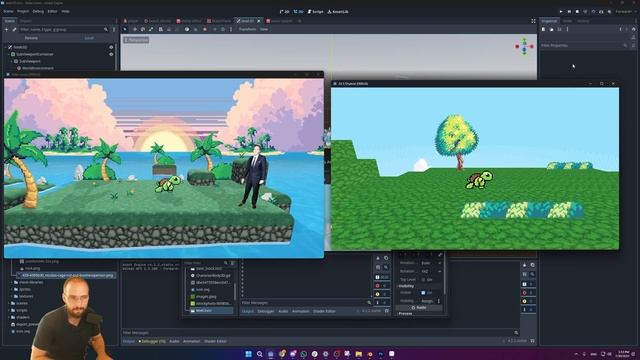Open the Shader Editor bottom panel
Image resolution: width=640 pixels, height=360 pixels.
[x=215, y=341]
